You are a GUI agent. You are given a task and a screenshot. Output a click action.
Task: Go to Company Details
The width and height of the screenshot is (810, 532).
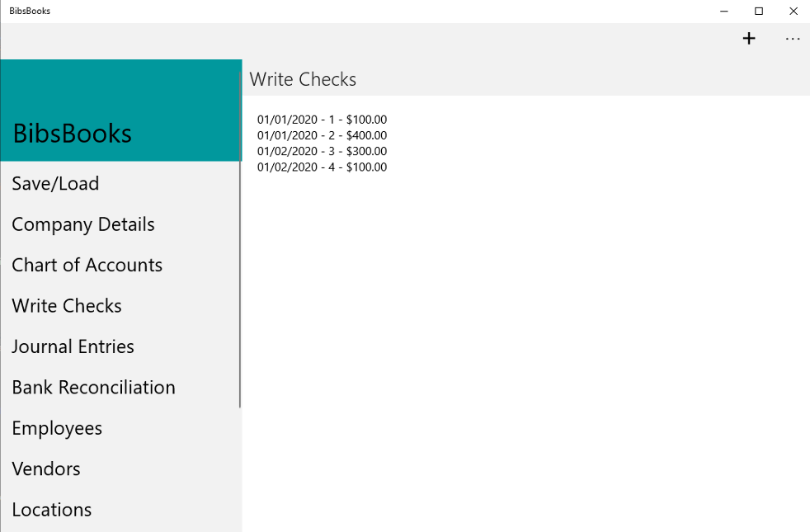pyautogui.click(x=83, y=224)
